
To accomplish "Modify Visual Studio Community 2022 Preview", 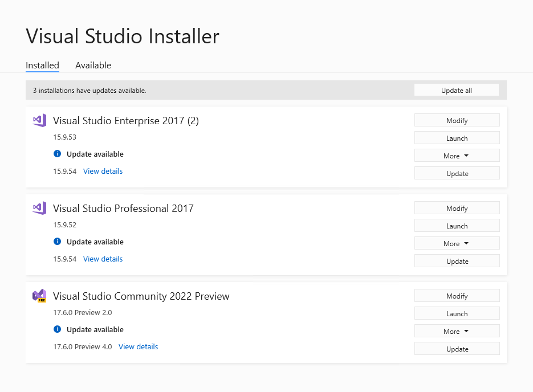I will (x=457, y=296).
